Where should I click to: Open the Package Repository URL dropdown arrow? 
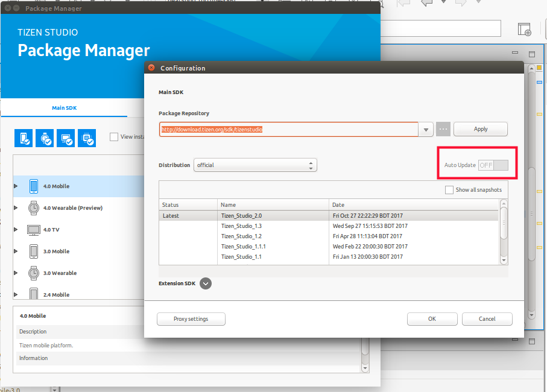click(x=426, y=130)
